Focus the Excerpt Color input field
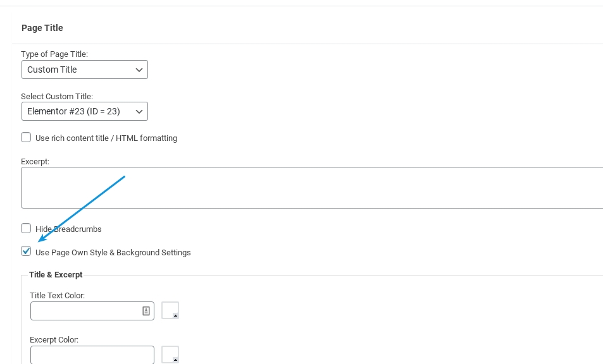 point(92,355)
